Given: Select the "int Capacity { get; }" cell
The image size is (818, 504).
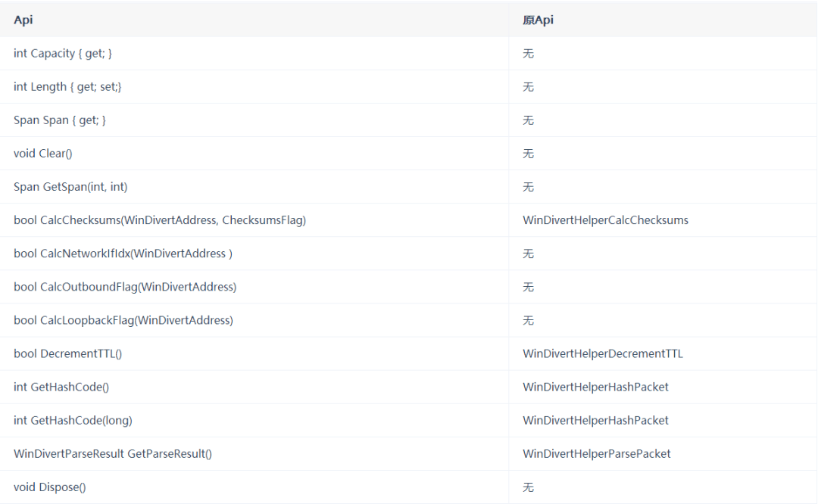Looking at the screenshot, I should click(63, 54).
